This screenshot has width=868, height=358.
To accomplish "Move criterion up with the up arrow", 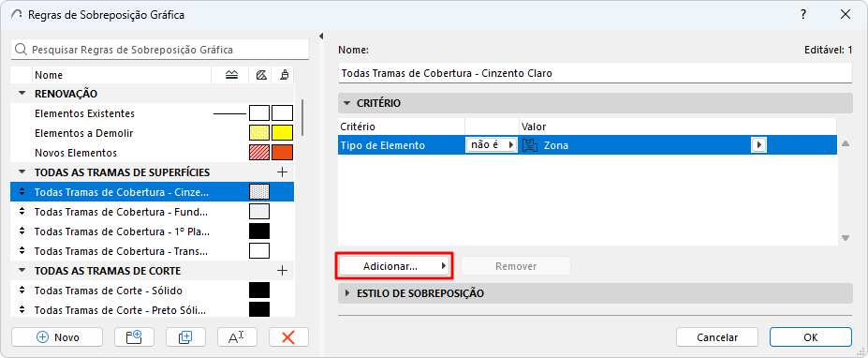I will coord(846,143).
